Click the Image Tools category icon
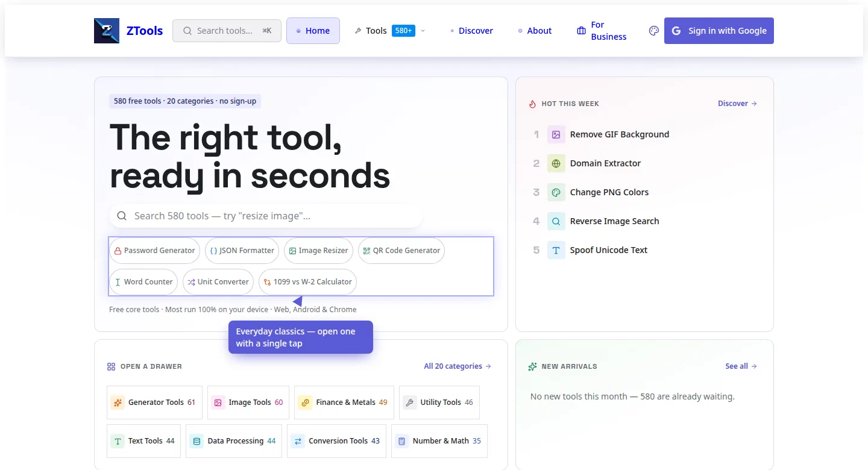The image size is (868, 470). [x=218, y=403]
